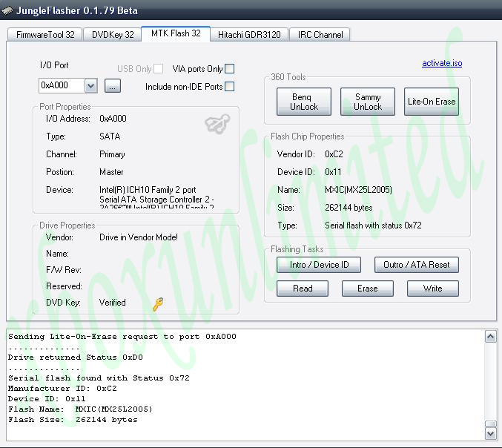The height and width of the screenshot is (448, 502).
Task: Tick the USB Only checkbox
Action: [x=158, y=68]
